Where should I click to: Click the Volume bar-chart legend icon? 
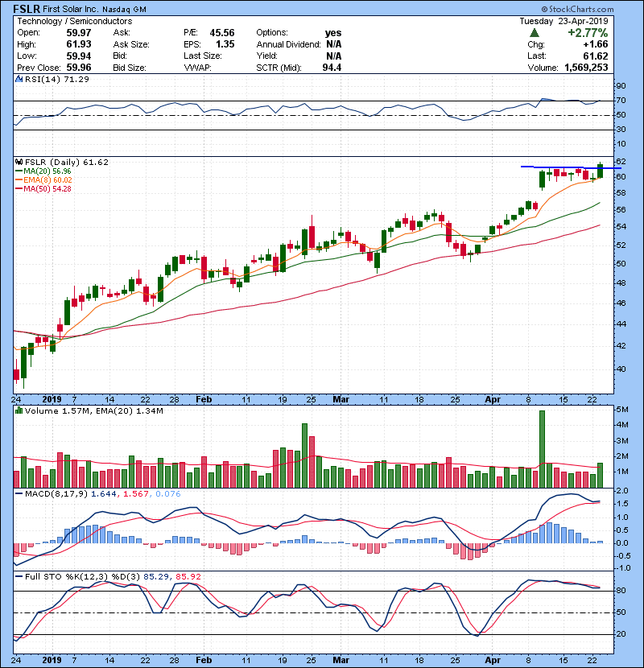tap(19, 410)
